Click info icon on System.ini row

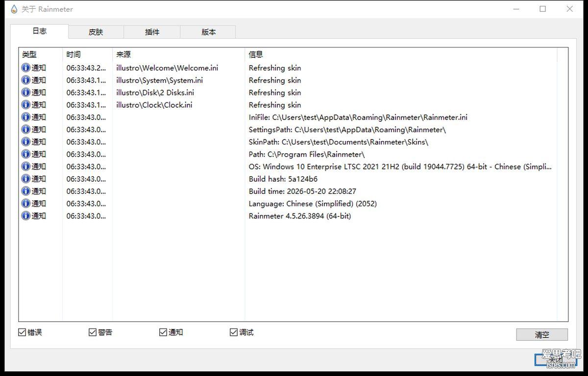[26, 80]
